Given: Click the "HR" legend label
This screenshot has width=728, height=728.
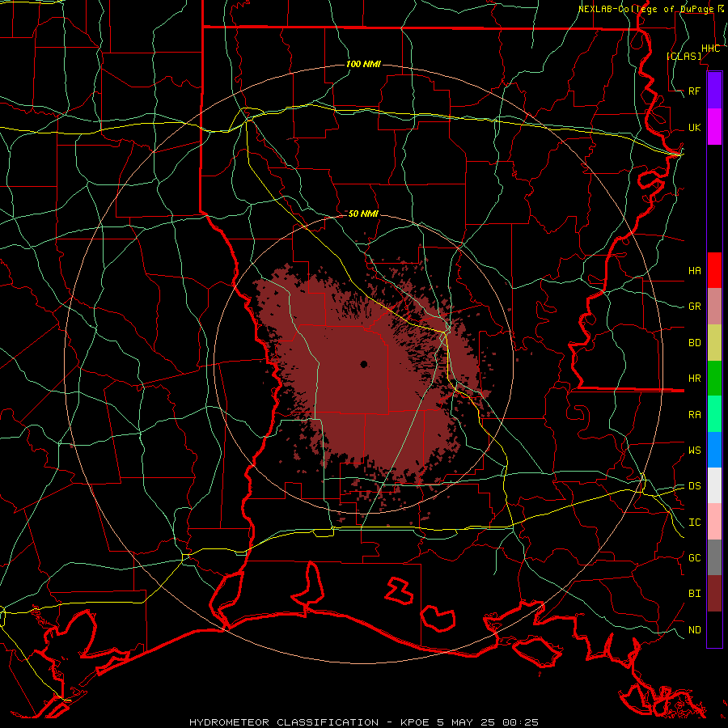Looking at the screenshot, I should [x=695, y=379].
